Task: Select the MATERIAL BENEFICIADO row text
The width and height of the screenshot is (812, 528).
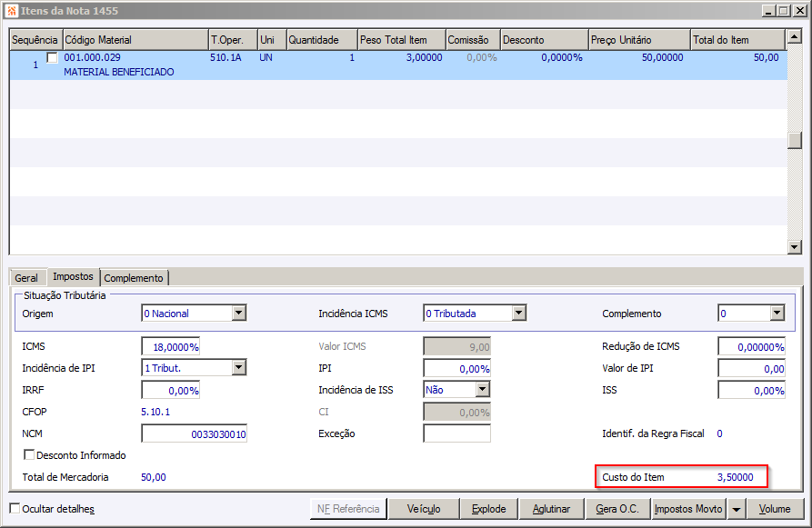Action: (118, 72)
